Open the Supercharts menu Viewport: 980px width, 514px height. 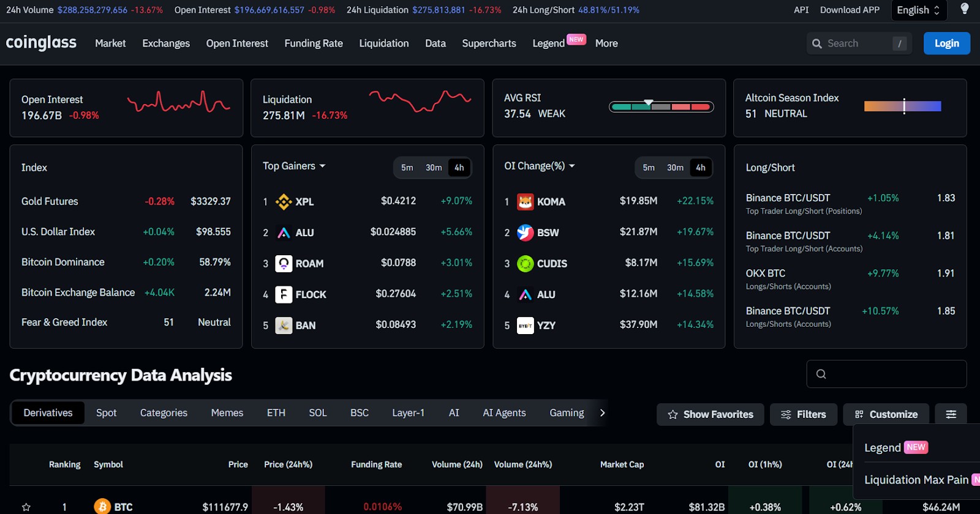point(489,43)
